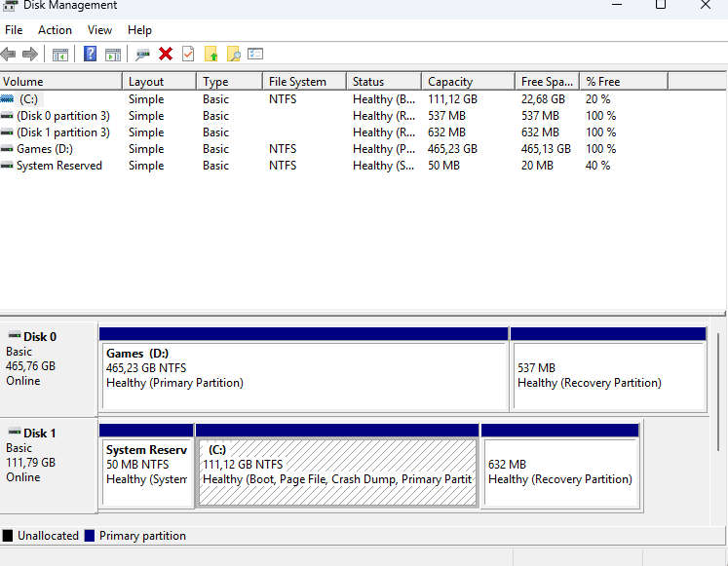Sort by the Volume column header
Screen dimensions: 728x566
click(x=60, y=81)
